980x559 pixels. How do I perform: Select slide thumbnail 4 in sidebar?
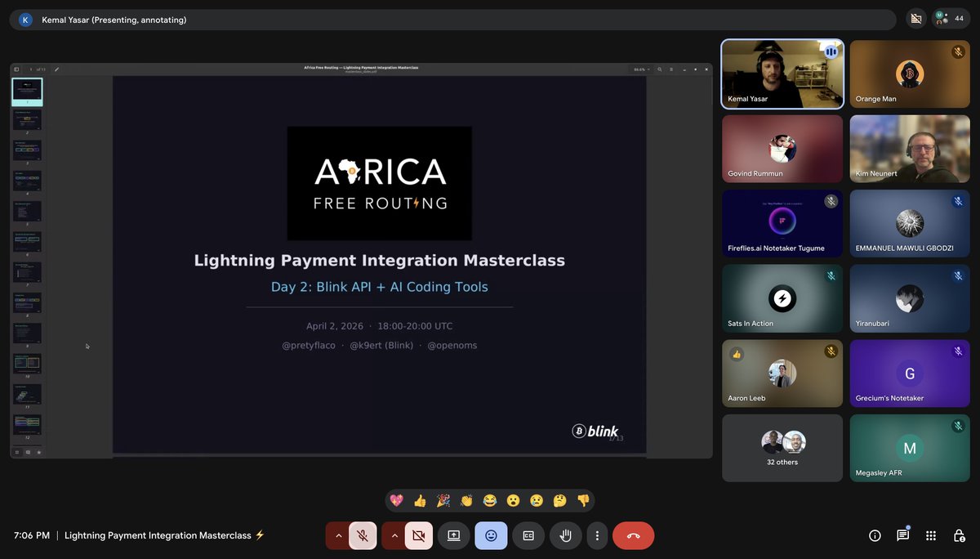(x=27, y=181)
